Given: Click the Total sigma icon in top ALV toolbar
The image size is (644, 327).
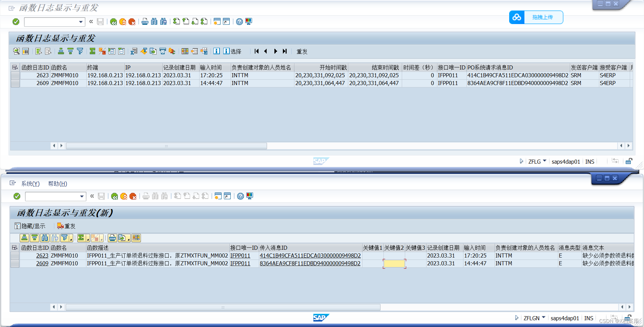Looking at the screenshot, I should (92, 51).
